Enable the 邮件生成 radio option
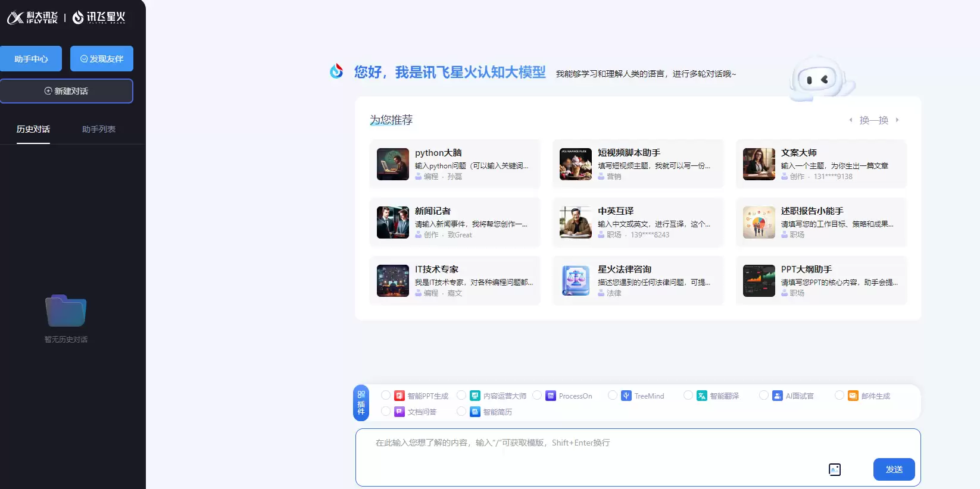980x489 pixels. tap(839, 395)
